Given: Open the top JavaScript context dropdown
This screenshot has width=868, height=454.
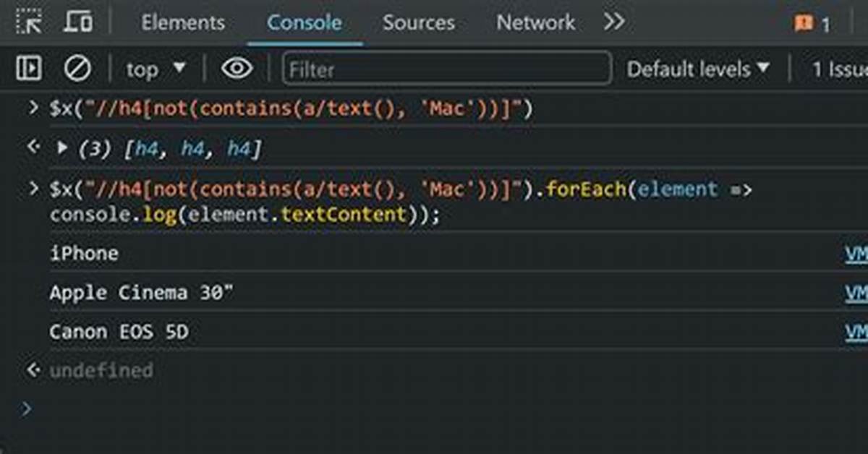Looking at the screenshot, I should click(156, 69).
